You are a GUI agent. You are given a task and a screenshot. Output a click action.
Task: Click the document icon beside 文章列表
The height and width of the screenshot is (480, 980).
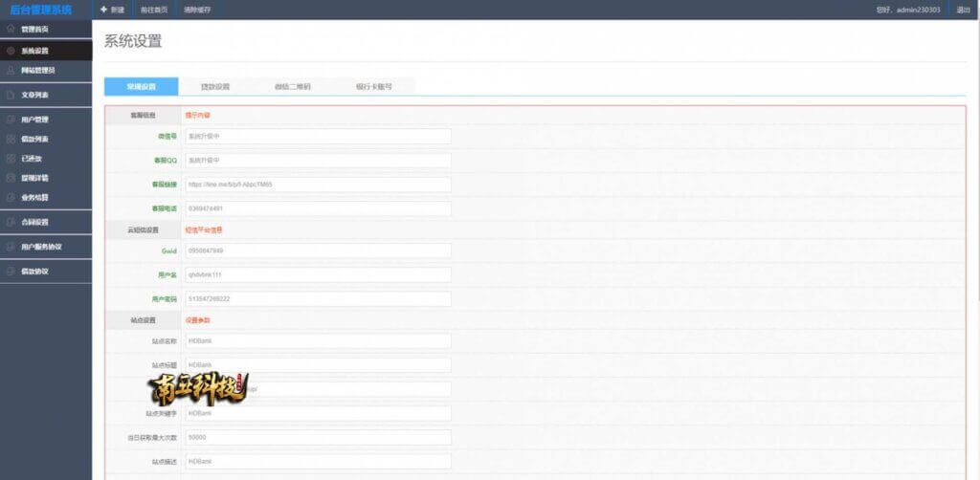(x=10, y=95)
